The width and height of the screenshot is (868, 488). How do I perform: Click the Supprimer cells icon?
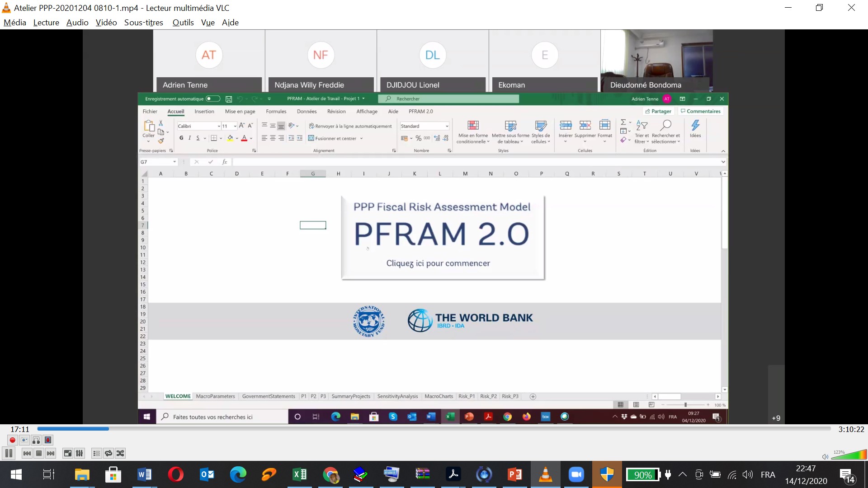(585, 125)
